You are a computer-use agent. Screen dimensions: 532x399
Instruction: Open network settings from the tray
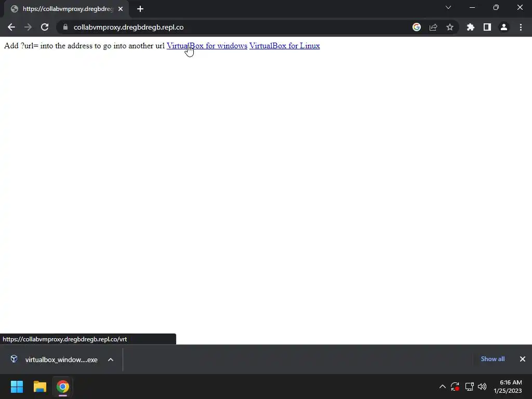coord(469,387)
